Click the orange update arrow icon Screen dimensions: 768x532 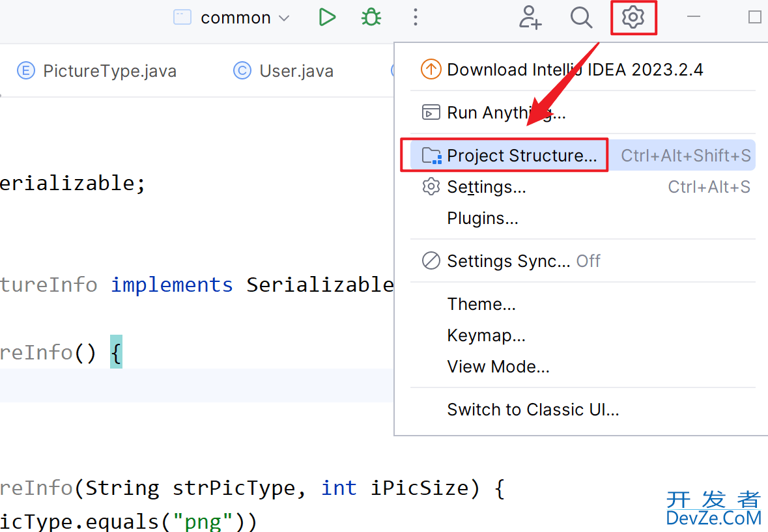tap(431, 70)
